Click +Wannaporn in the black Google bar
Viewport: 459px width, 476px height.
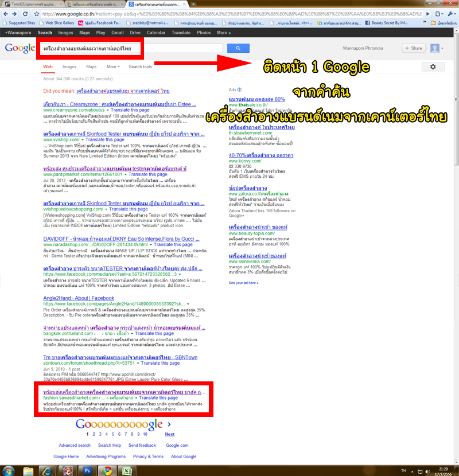pos(18,33)
